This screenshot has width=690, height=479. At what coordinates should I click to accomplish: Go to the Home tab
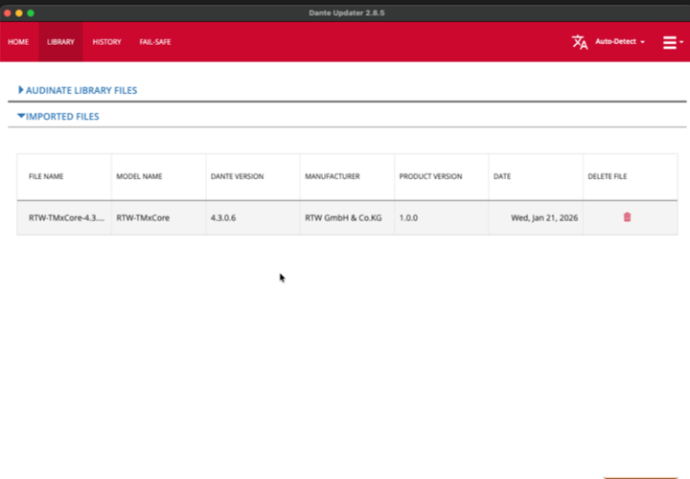click(18, 42)
